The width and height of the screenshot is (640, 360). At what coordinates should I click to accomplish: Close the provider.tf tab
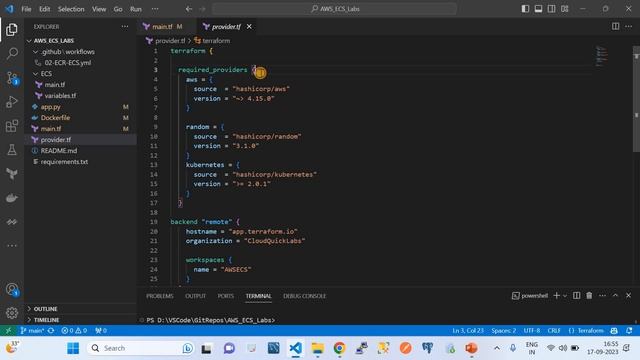(249, 27)
